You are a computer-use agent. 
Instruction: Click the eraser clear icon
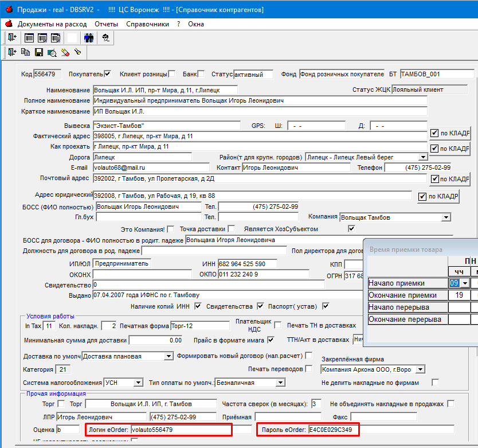(x=65, y=53)
